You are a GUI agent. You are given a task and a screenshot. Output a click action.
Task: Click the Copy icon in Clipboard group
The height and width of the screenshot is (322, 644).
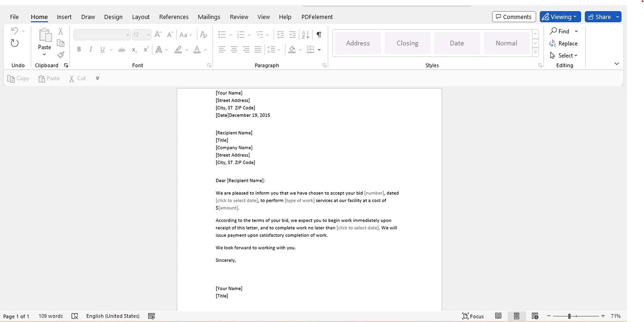[61, 43]
